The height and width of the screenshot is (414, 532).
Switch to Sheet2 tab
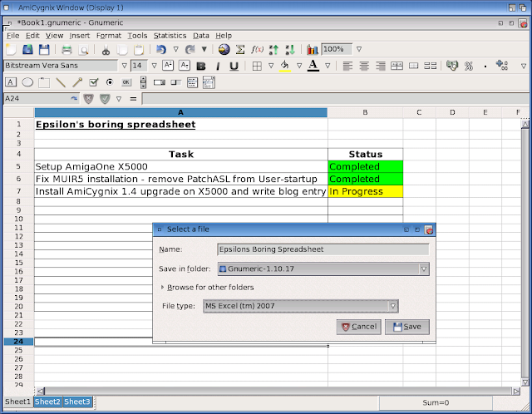point(47,402)
